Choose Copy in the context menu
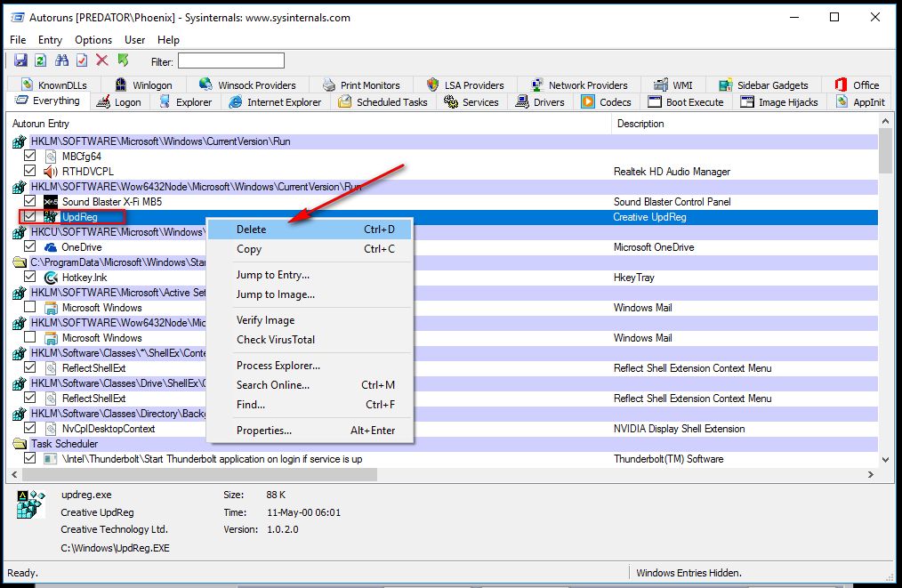902x588 pixels. coord(310,249)
